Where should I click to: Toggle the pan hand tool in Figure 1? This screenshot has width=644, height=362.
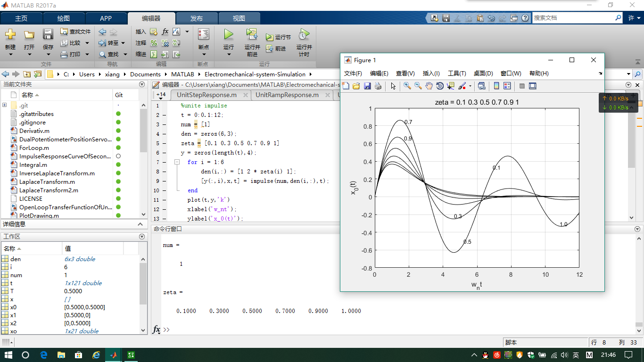[429, 86]
